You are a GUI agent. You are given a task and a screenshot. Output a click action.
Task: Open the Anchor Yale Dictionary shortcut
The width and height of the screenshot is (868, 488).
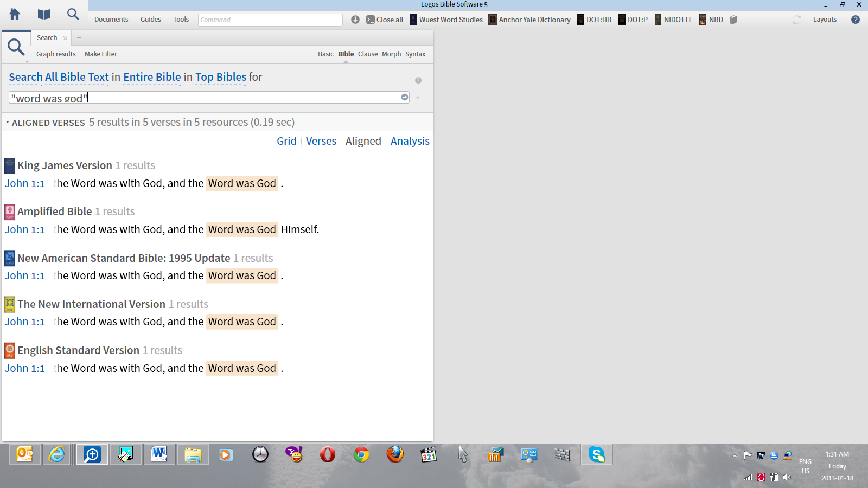pos(529,20)
